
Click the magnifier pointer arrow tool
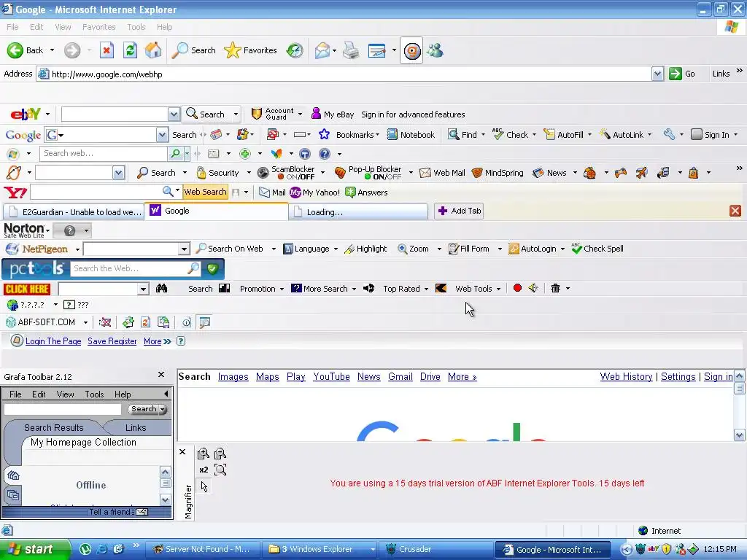[204, 486]
